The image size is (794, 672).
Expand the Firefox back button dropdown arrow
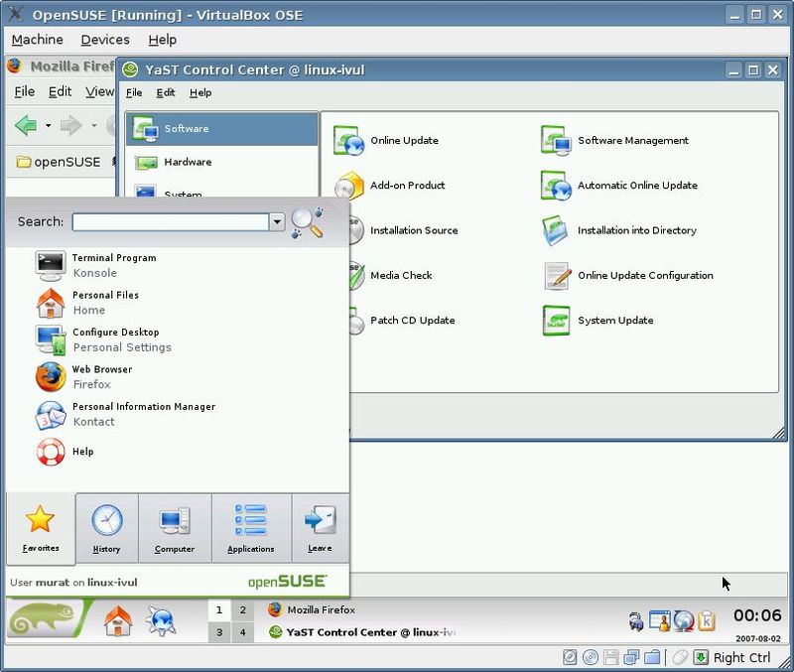coord(48,126)
